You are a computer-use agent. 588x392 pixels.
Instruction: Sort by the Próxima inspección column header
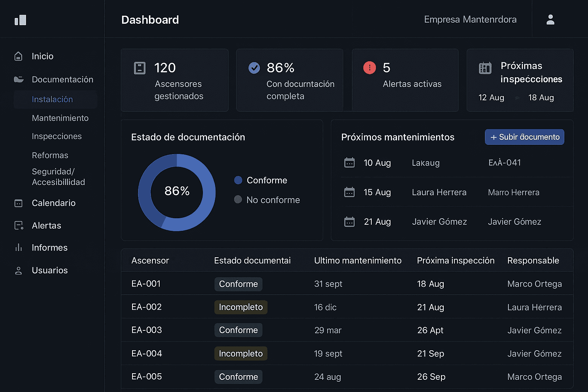456,261
